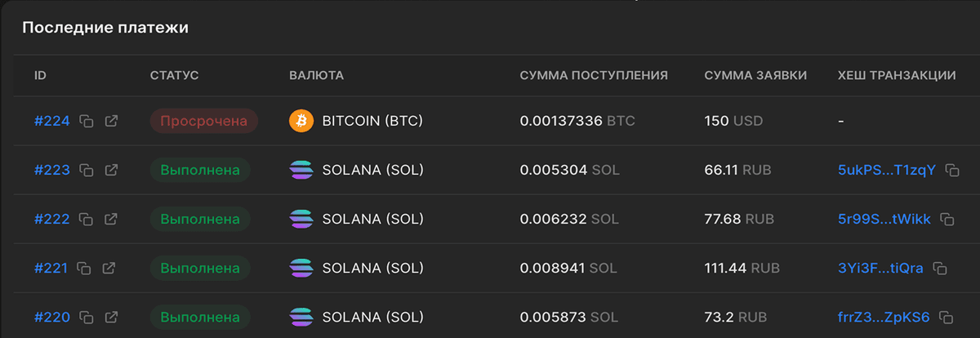Copy the ID of payment #223
This screenshot has height=338, width=980.
coord(87,171)
